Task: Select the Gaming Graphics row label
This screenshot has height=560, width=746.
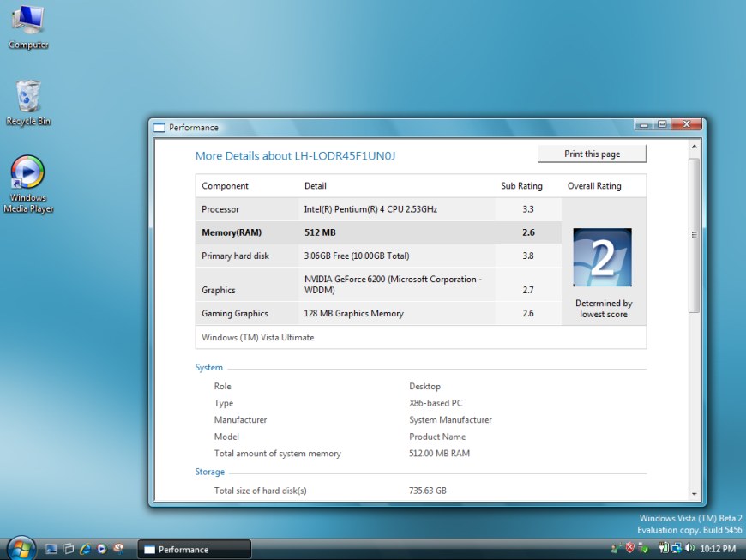Action: [x=235, y=314]
